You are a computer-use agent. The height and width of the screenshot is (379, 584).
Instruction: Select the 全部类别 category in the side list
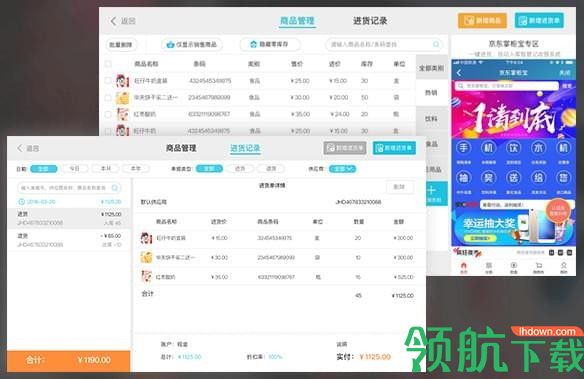click(x=432, y=68)
